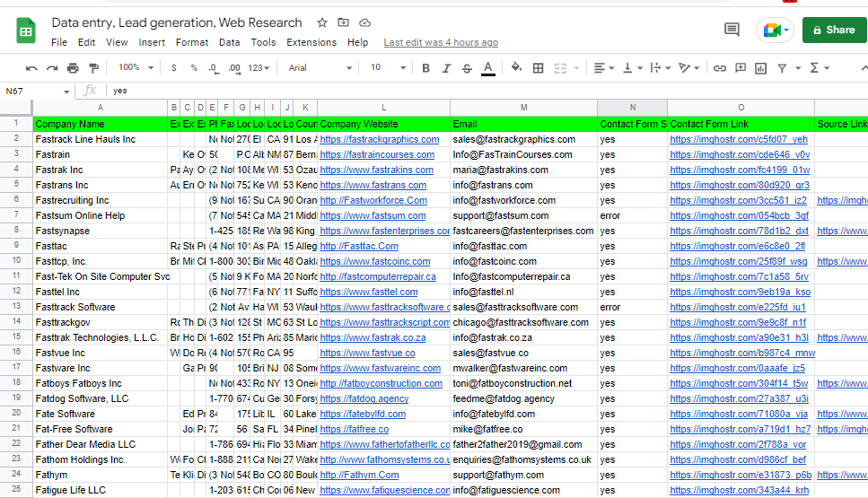Click the Insert link icon
This screenshot has height=498, width=868.
coord(719,68)
